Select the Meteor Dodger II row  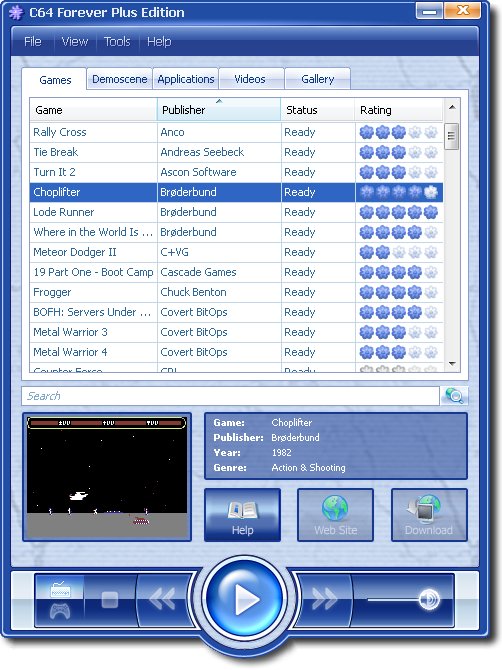(x=236, y=252)
